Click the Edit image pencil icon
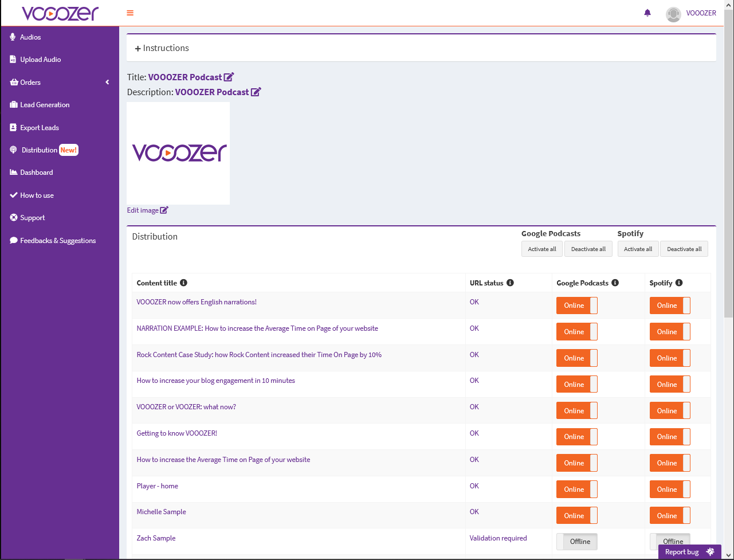The height and width of the screenshot is (560, 734). coord(164,210)
